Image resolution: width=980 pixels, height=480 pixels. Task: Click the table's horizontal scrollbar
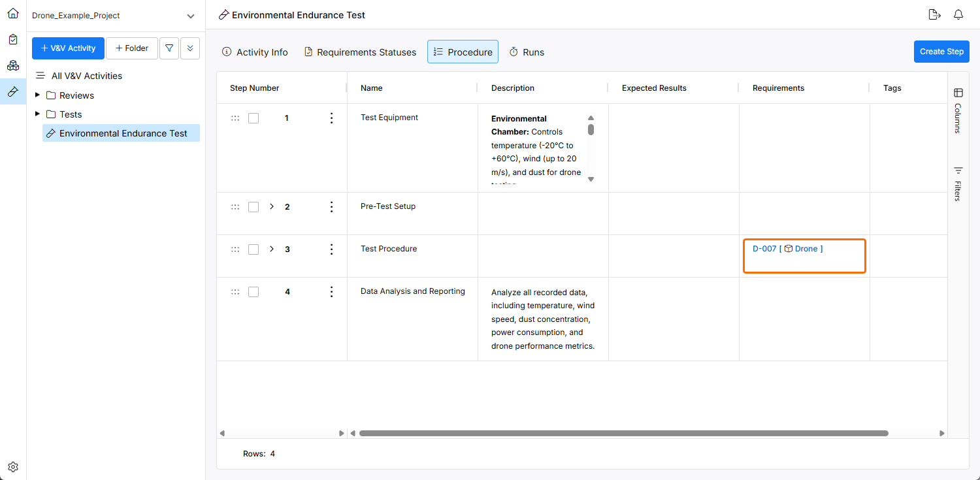tap(623, 433)
